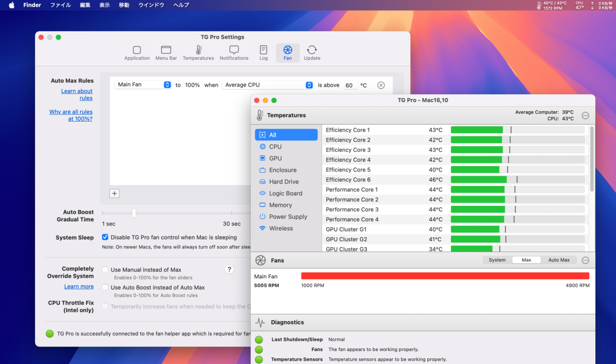Toggle Disable TG Pro fan control when sleeping
616x364 pixels.
tap(105, 237)
